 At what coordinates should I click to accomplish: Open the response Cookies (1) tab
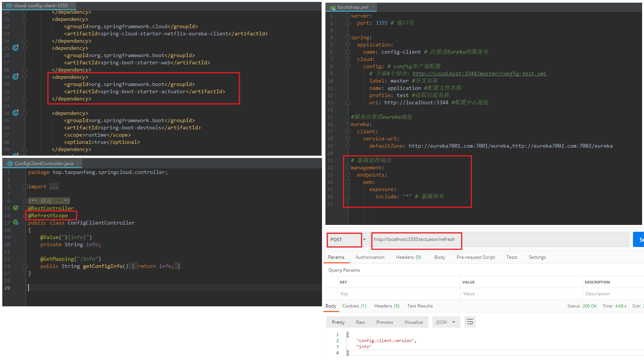[x=354, y=306]
